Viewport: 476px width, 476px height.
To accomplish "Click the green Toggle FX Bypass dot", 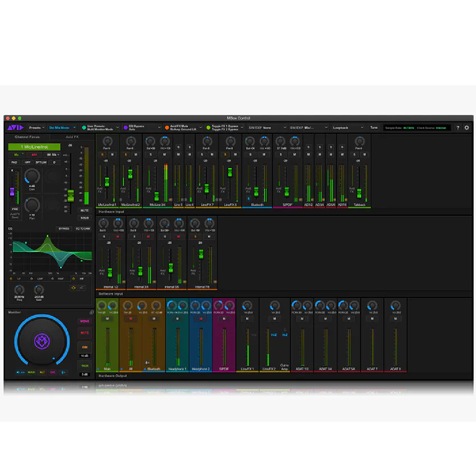I will pyautogui.click(x=208, y=128).
